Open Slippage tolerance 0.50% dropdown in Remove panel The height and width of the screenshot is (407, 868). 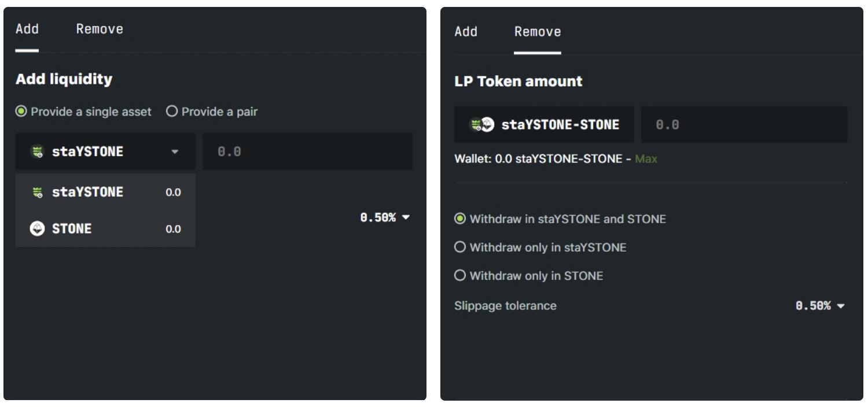click(x=820, y=306)
